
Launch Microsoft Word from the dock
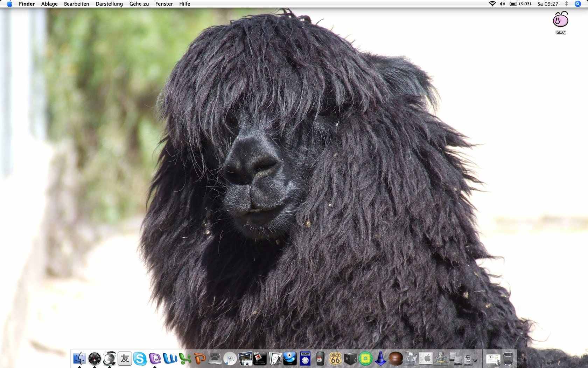170,359
